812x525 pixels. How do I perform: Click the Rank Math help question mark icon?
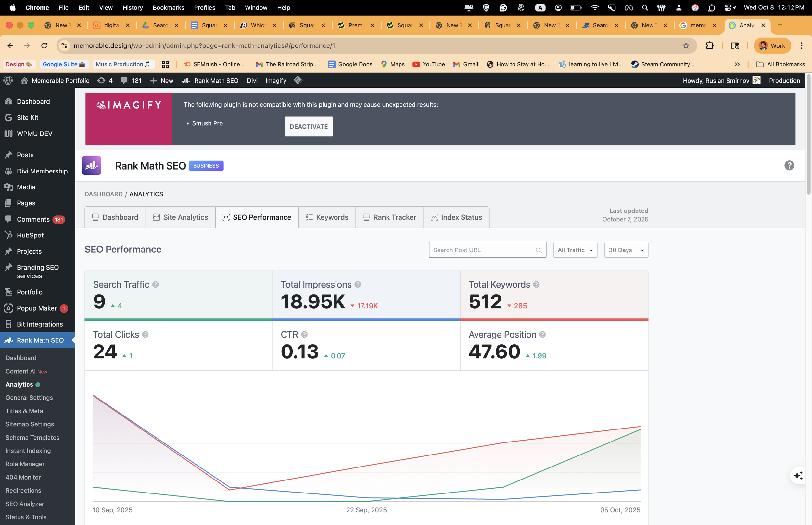pos(789,166)
